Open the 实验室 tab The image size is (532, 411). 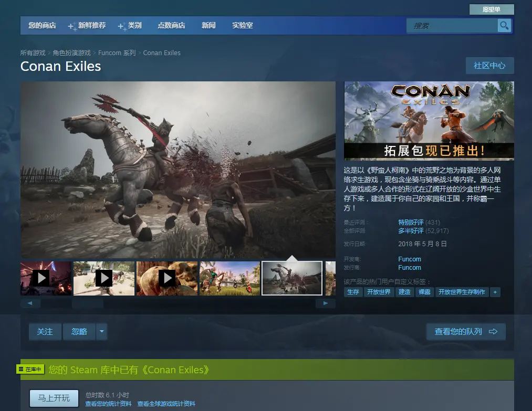[x=243, y=25]
